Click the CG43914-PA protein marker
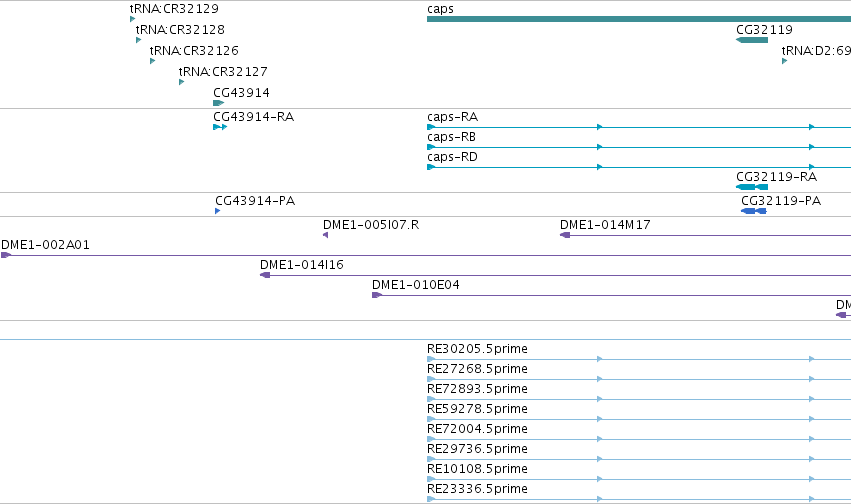Viewport: 851px width, 504px height. pos(218,211)
